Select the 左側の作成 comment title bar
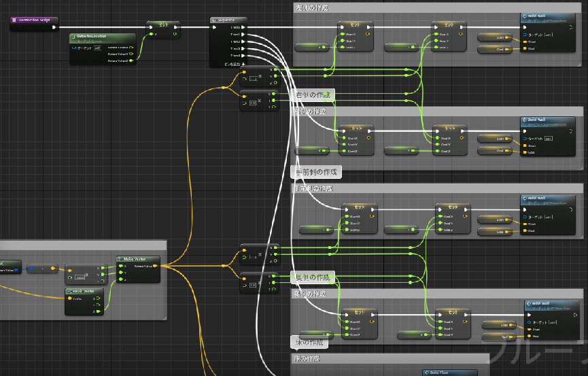The width and height of the screenshot is (588, 376). point(437,8)
